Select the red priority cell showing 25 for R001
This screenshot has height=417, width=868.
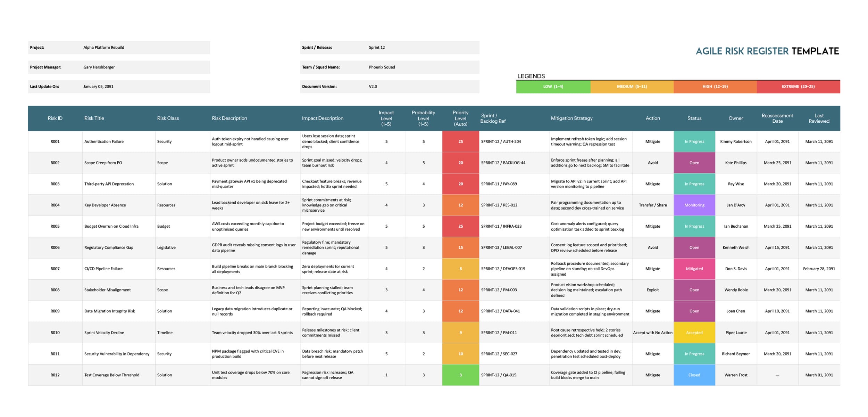coord(460,141)
